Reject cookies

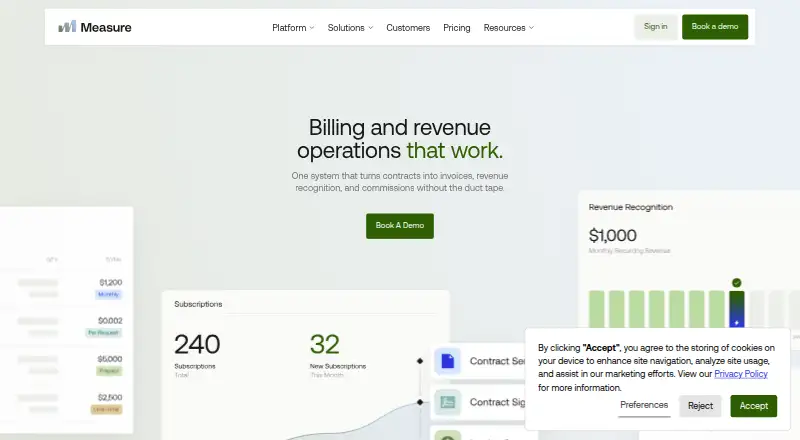[x=700, y=406]
